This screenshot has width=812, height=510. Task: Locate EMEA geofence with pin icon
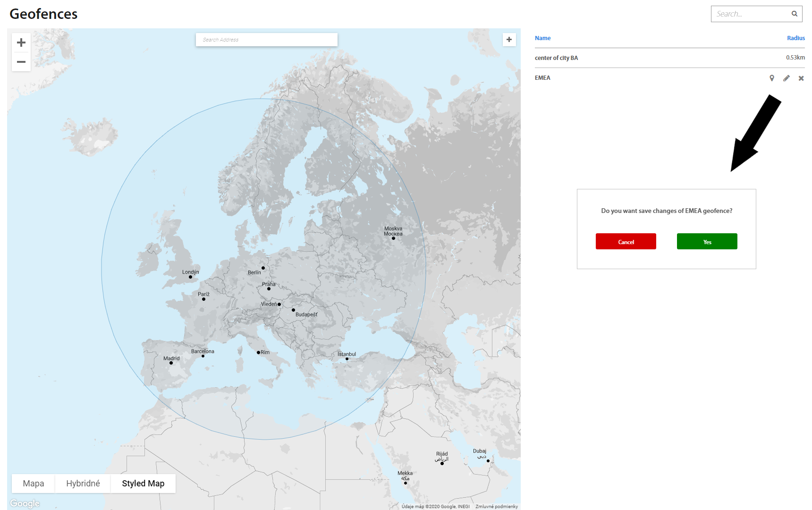pyautogui.click(x=772, y=78)
